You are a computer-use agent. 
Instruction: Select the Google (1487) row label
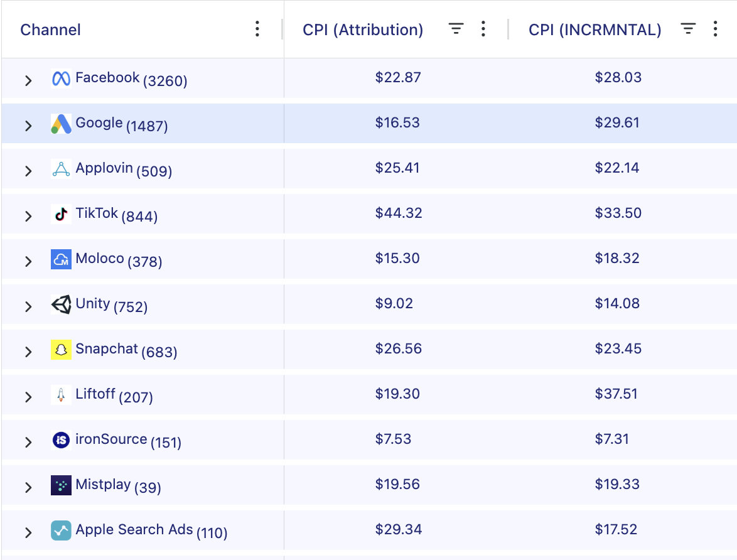pos(121,124)
